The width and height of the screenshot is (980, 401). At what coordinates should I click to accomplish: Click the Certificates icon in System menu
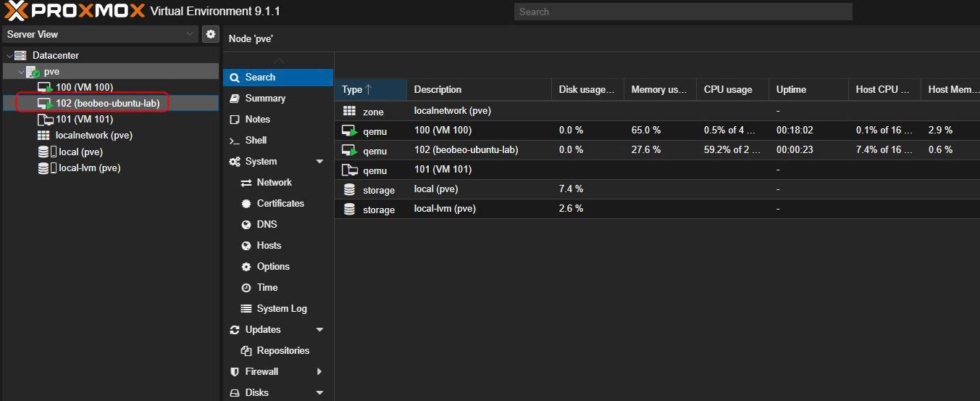tap(246, 204)
